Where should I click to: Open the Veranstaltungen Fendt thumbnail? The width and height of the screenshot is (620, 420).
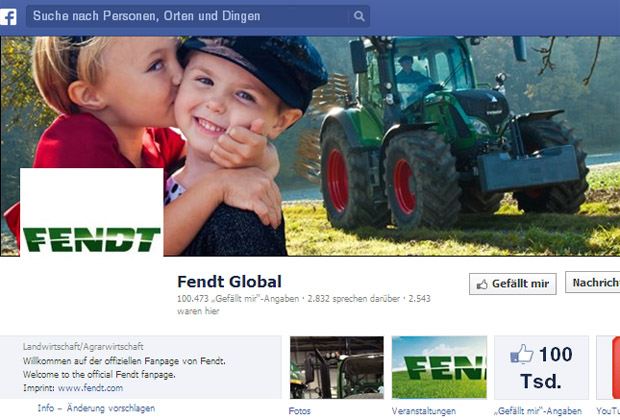click(x=439, y=367)
